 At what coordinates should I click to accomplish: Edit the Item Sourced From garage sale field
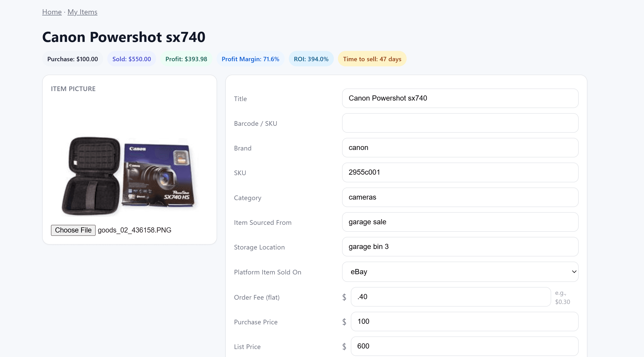(x=460, y=222)
